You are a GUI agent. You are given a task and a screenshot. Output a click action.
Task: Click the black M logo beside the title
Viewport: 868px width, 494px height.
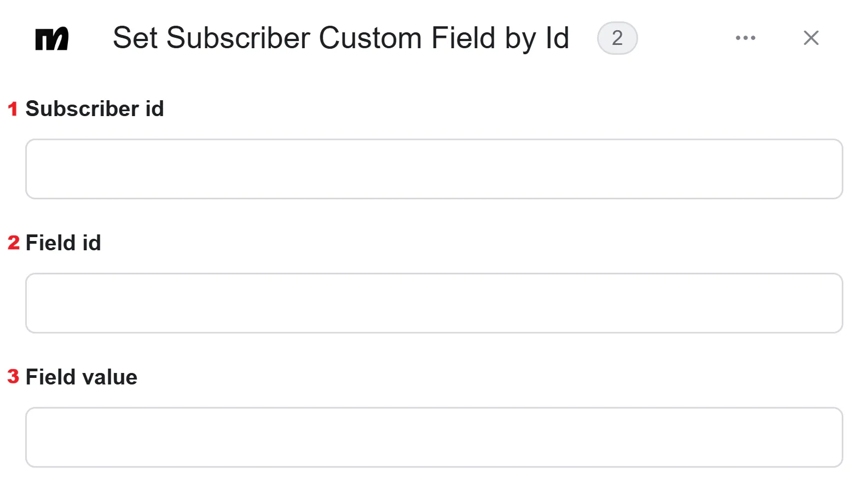click(52, 38)
